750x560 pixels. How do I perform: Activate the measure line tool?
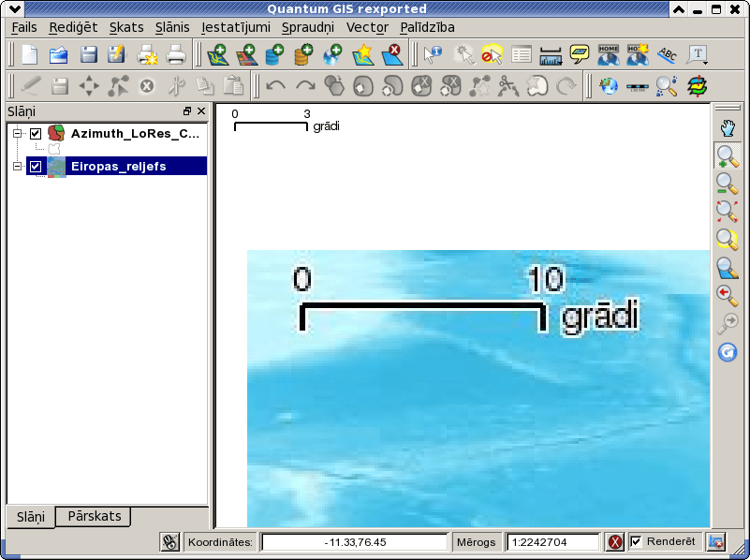click(551, 54)
